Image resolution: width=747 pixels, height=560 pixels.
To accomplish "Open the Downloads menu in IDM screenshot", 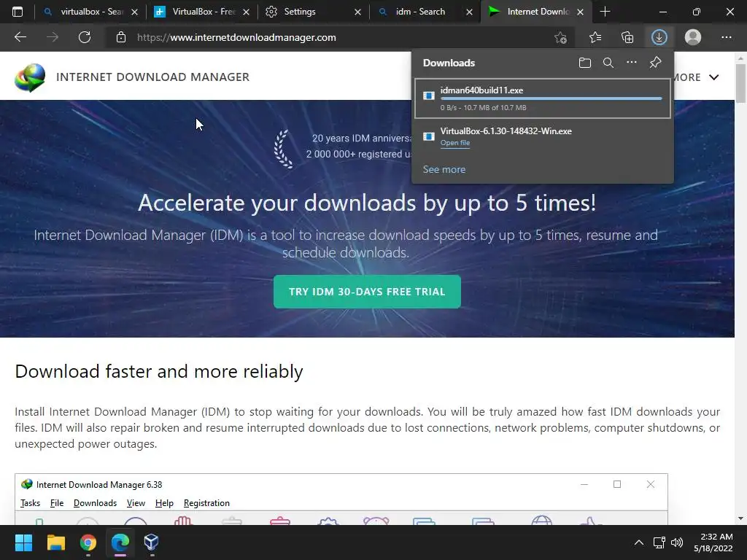I will 95,503.
